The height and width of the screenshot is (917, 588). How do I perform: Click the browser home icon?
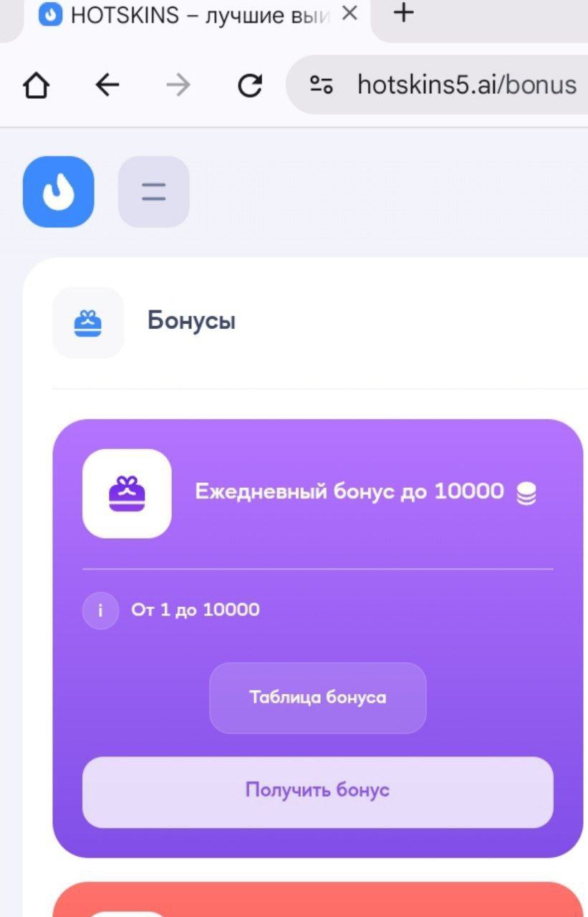pos(36,86)
